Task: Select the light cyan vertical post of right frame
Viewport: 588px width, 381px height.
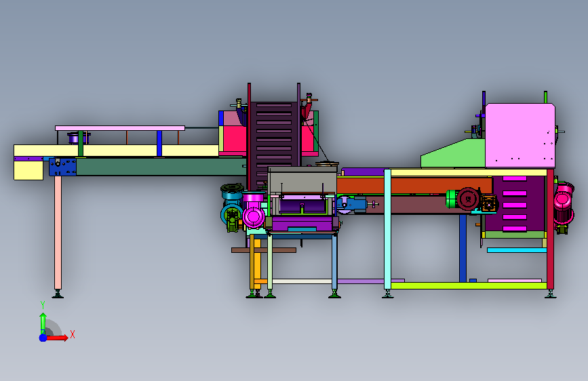Action: (x=387, y=229)
